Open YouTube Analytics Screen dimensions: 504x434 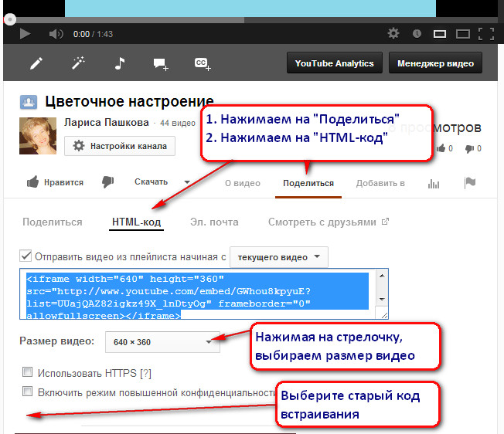click(334, 63)
